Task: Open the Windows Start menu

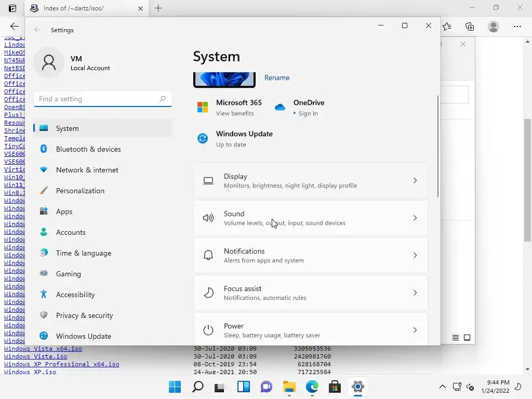Action: [x=175, y=387]
